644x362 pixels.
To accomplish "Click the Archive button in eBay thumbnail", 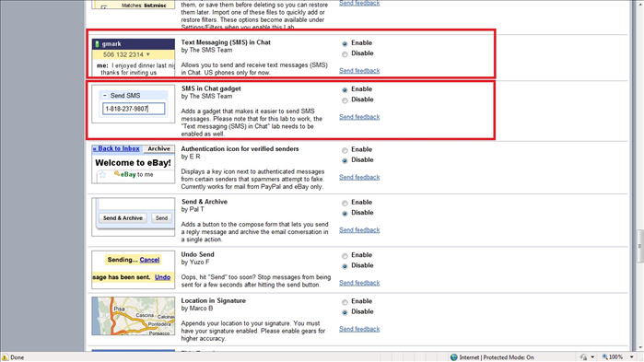I will point(159,148).
